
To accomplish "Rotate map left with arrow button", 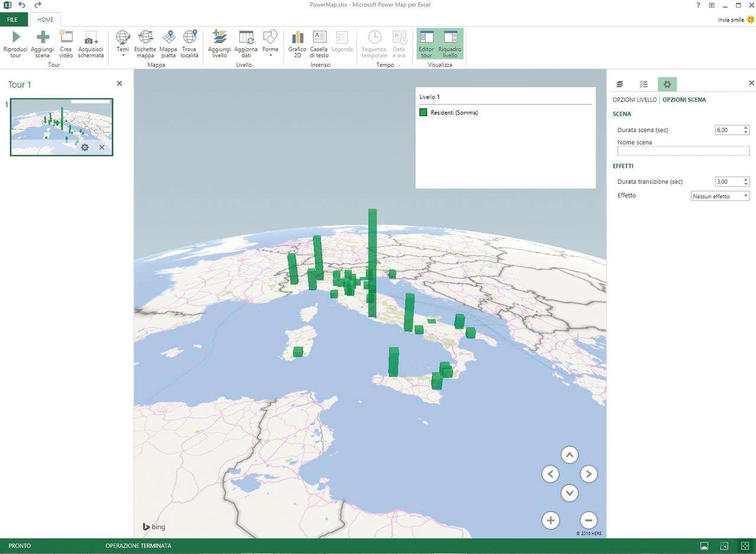I will [x=550, y=474].
